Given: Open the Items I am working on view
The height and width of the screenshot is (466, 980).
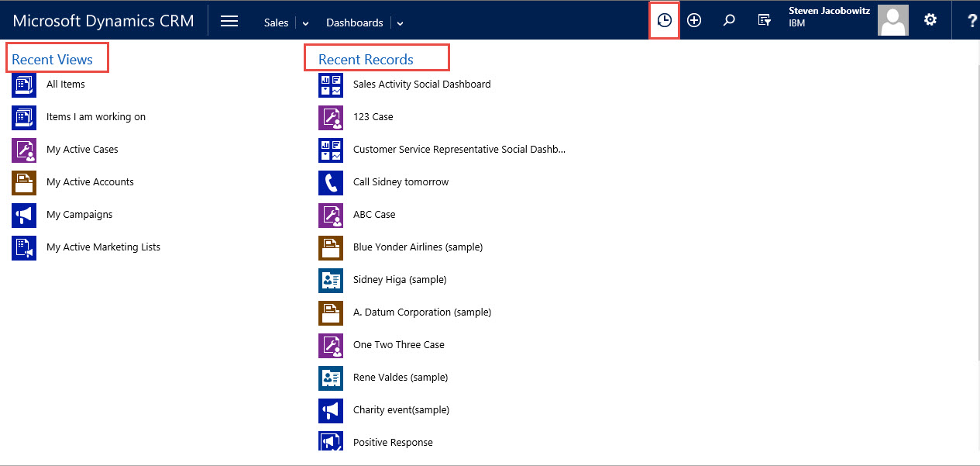Looking at the screenshot, I should 95,117.
